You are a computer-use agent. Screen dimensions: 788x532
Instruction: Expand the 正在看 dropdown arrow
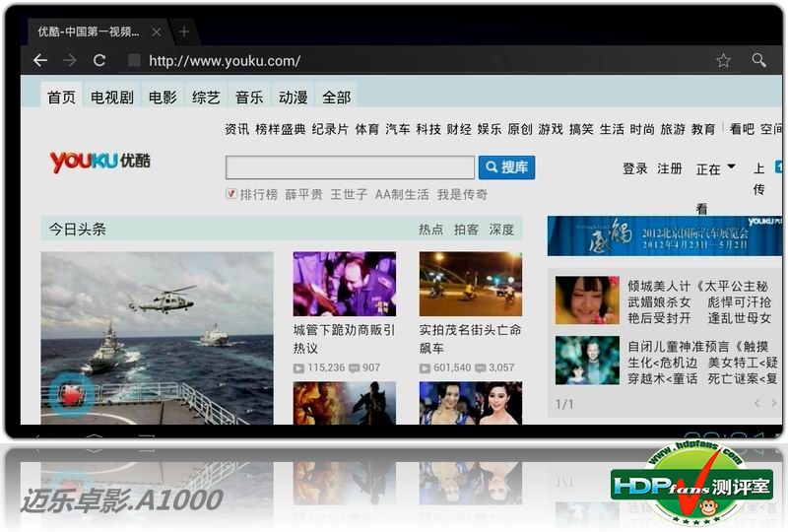tap(732, 166)
